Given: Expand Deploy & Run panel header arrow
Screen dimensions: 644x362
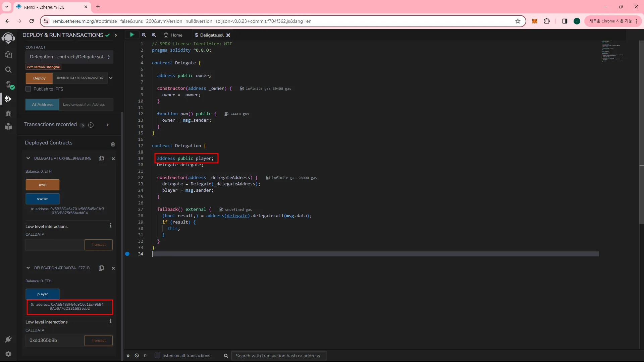Looking at the screenshot, I should tap(116, 35).
